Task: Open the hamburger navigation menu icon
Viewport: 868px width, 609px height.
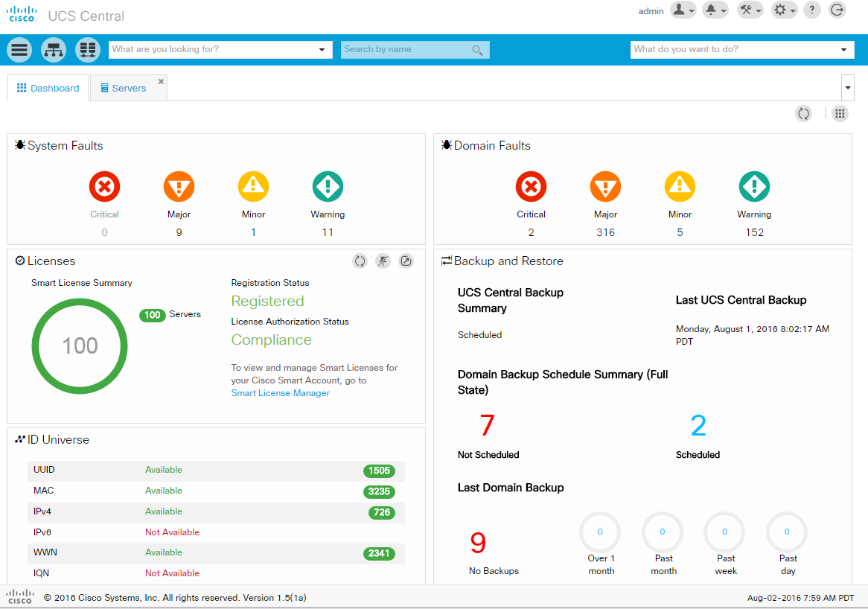Action: click(19, 50)
